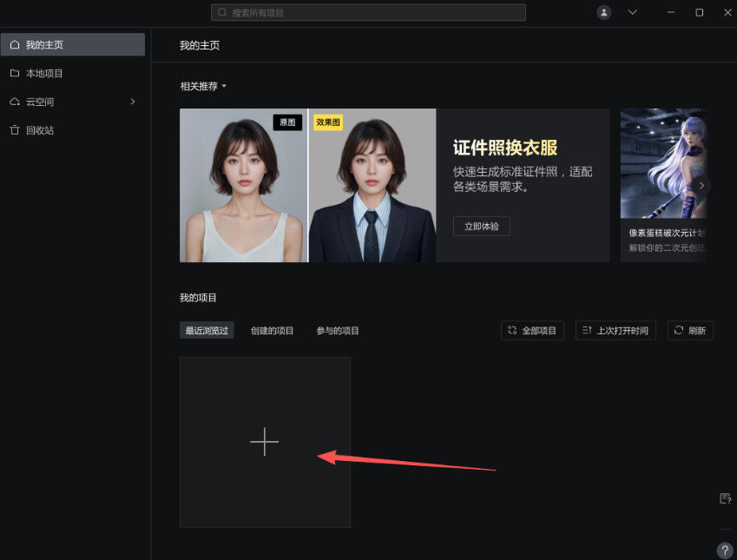
Task: Click the 刷新 refresh icon button
Action: coord(690,330)
